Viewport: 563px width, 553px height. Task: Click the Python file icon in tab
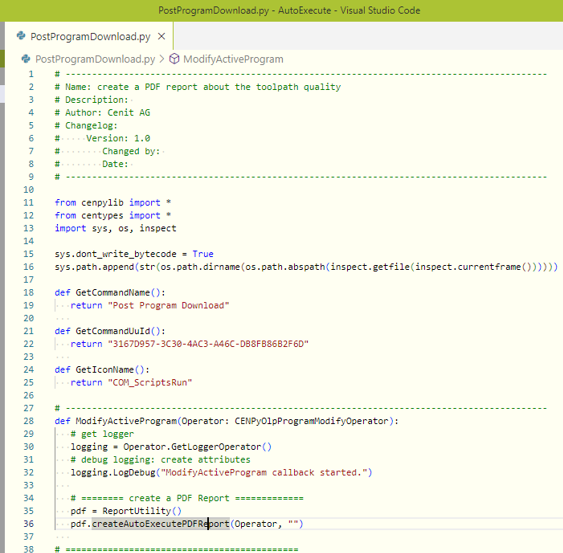click(21, 36)
